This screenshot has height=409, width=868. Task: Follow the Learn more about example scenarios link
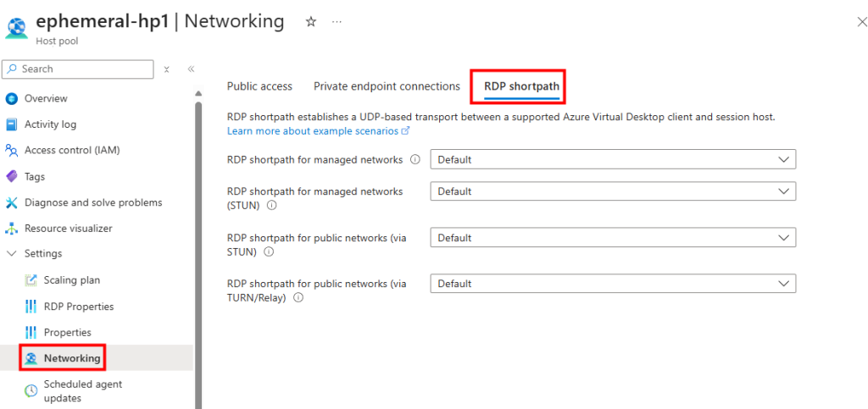(313, 131)
